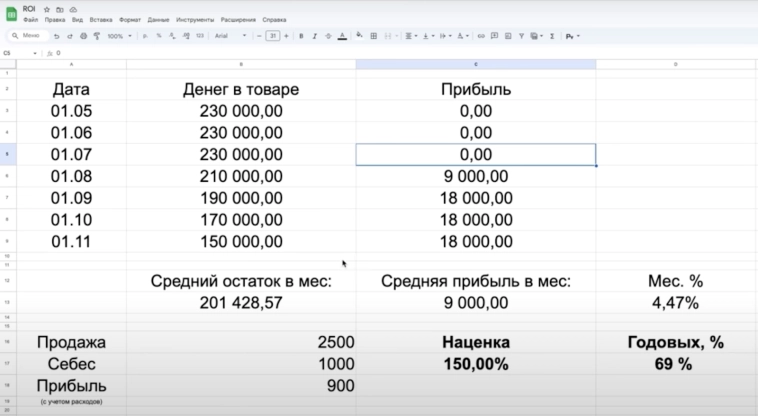Open the Вид menu
This screenshot has width=758, height=416.
(77, 20)
